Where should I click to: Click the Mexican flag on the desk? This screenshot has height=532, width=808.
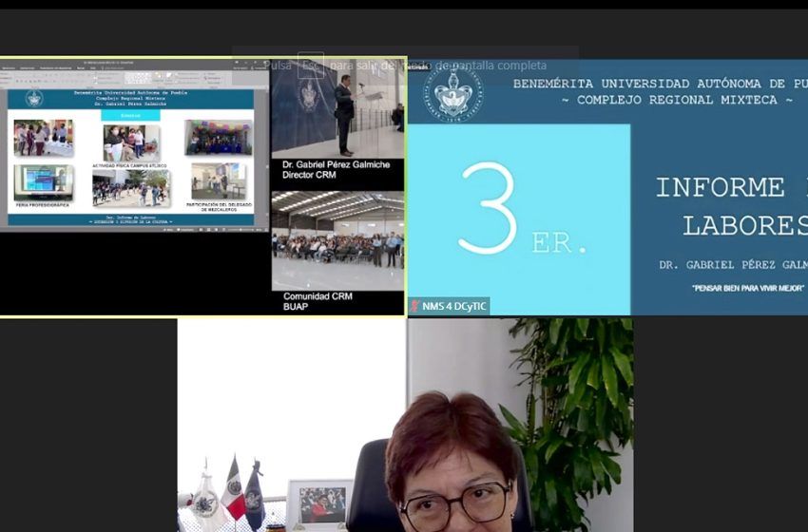(234, 488)
